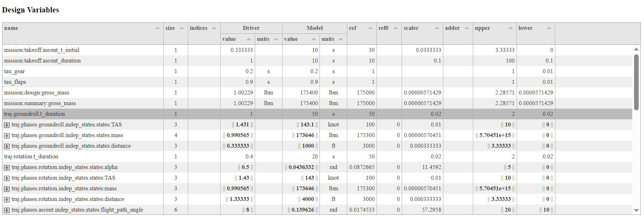
Task: Select the tau_gear row name
Action: 15,71
